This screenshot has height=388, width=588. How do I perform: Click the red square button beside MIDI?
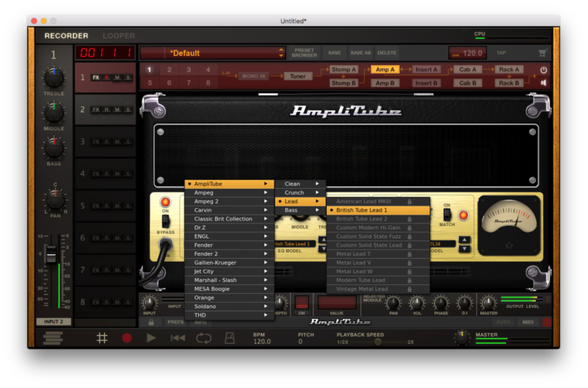point(547,322)
